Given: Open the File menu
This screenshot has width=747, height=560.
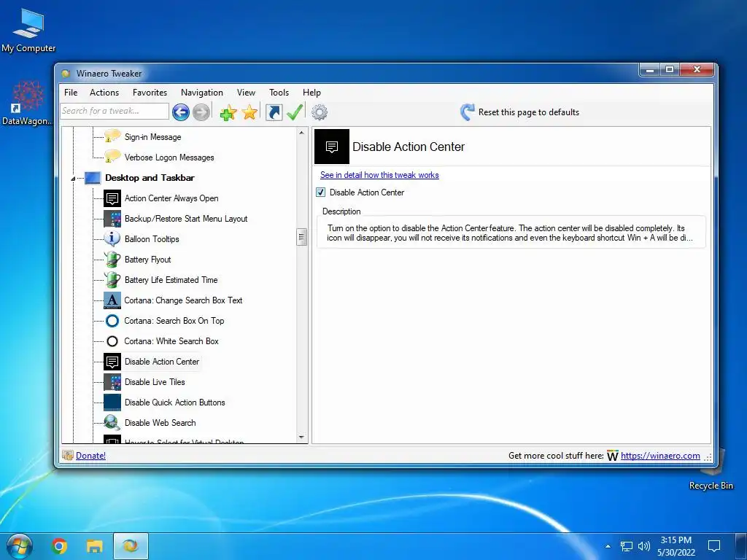Looking at the screenshot, I should [71, 93].
